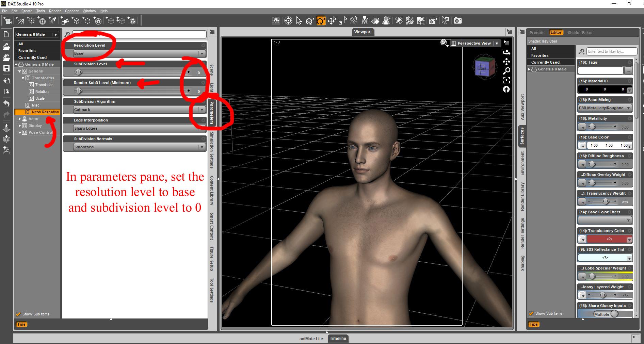Screen dimensions: 644x344
Task: Create a new point light
Action: [x=31, y=21]
